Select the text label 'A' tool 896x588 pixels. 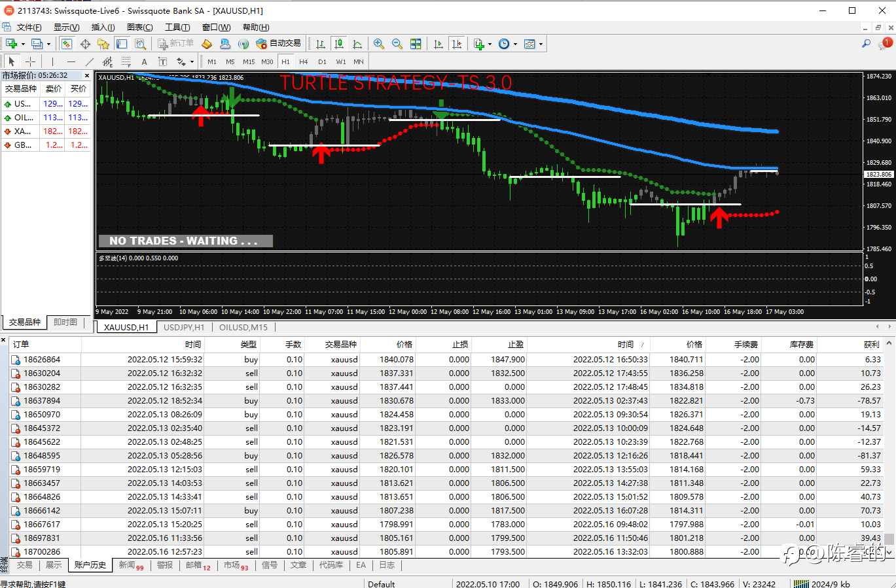[144, 61]
